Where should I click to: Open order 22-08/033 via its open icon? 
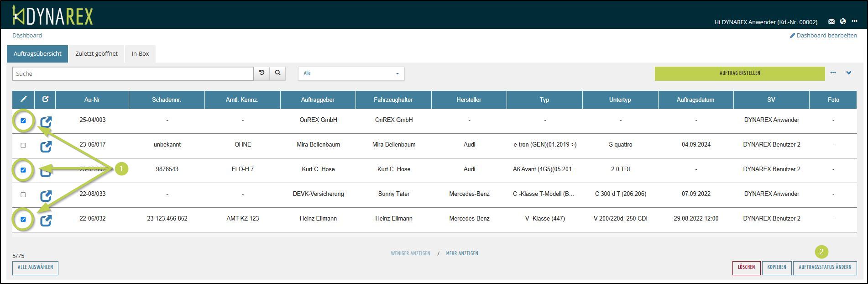click(x=46, y=195)
